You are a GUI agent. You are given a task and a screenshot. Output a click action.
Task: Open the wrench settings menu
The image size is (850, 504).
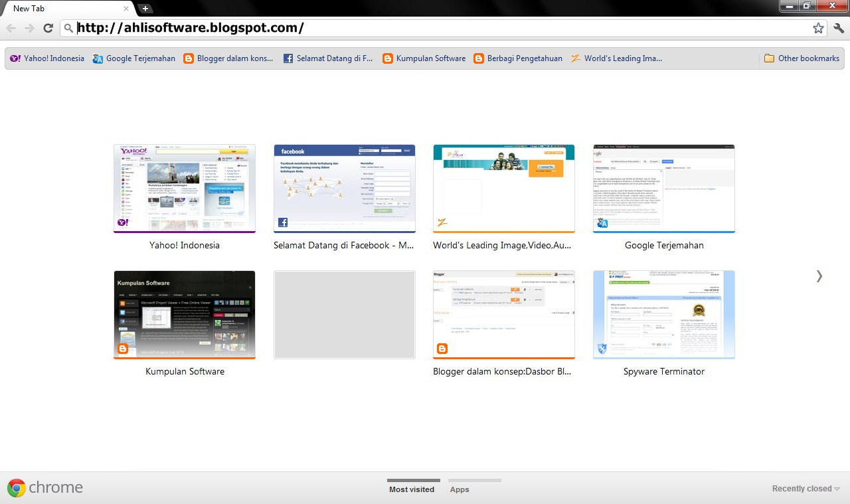[838, 28]
